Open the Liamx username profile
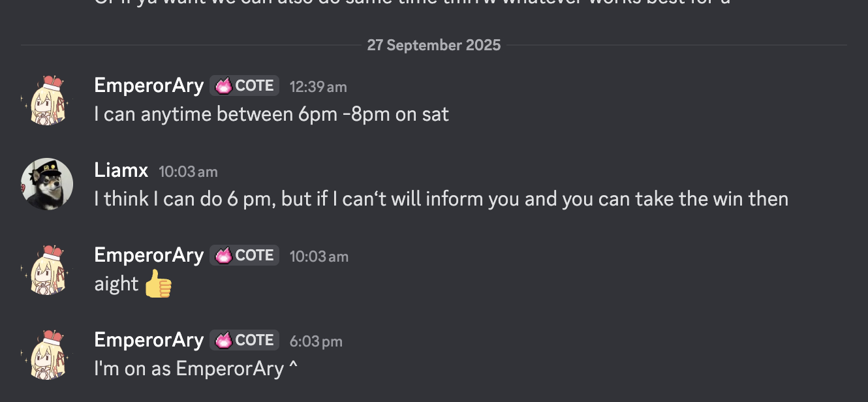Viewport: 868px width, 402px height. tap(121, 171)
